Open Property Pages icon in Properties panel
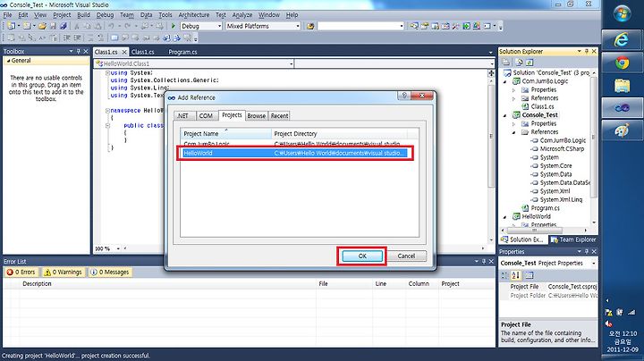Image resolution: width=644 pixels, height=361 pixels. tap(529, 275)
